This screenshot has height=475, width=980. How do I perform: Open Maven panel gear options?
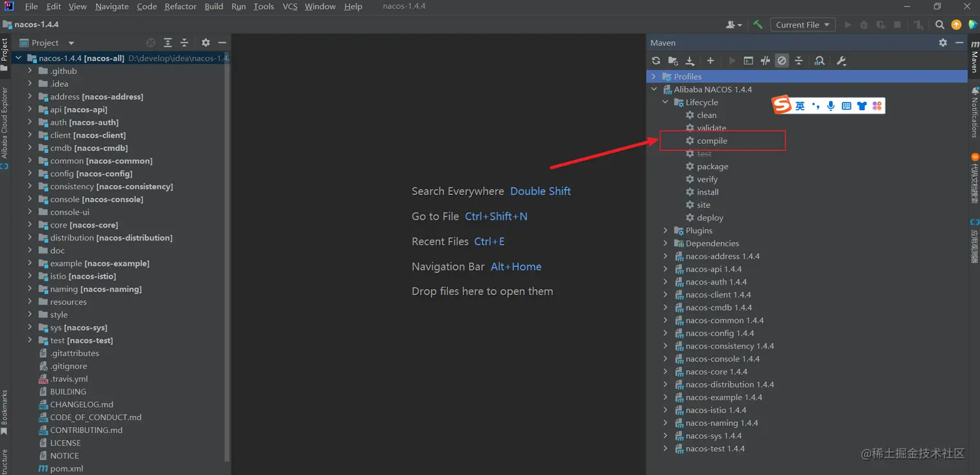point(943,42)
